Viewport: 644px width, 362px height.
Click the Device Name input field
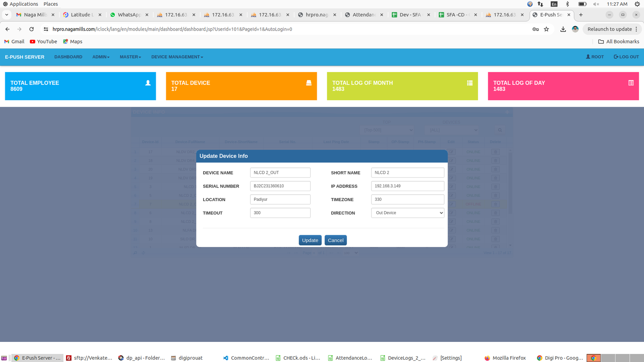pos(280,173)
